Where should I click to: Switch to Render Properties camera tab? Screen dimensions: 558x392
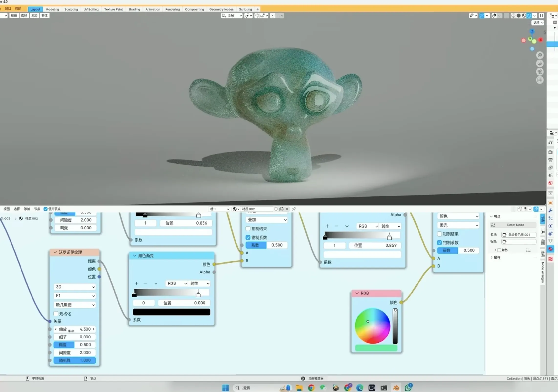(550, 152)
